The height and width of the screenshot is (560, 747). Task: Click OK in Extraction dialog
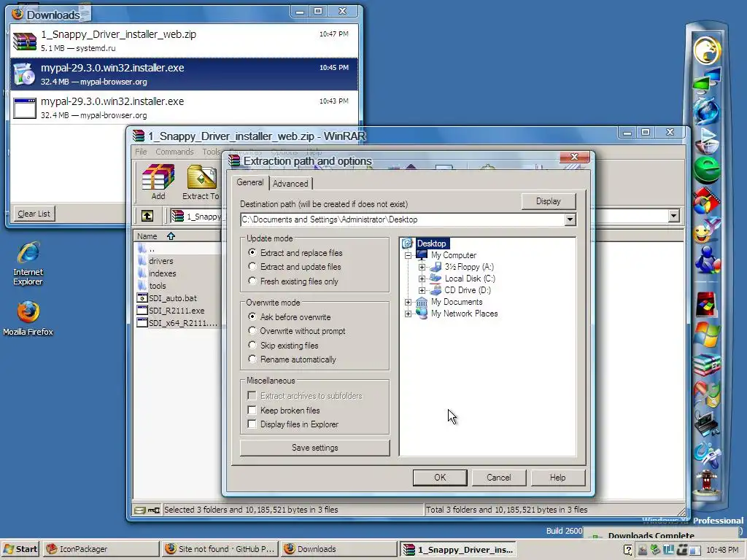[x=440, y=478]
